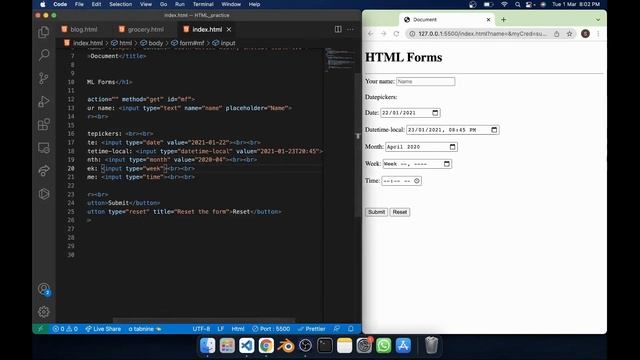Open the Chrome three-dot menu

point(598,34)
